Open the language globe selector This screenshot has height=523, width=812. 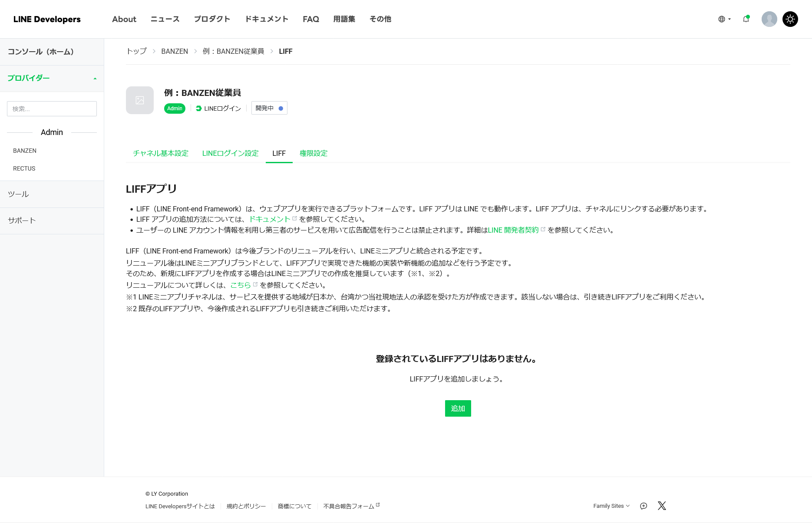pos(724,19)
